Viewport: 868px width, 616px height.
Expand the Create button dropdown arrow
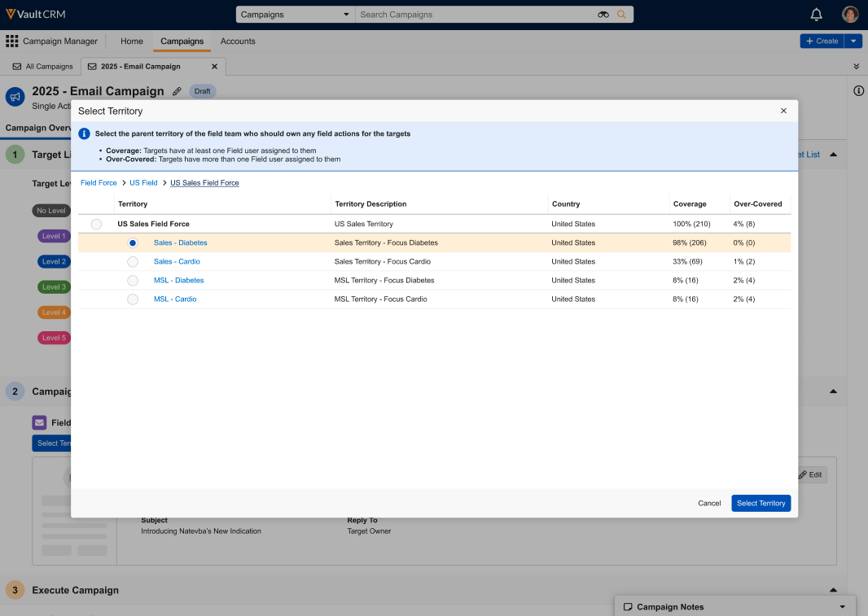[x=853, y=41]
